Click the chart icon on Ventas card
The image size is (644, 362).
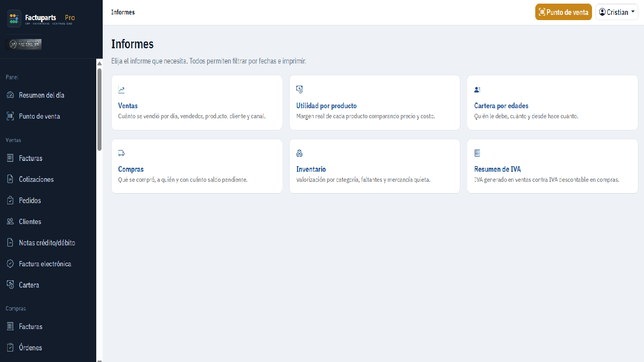click(121, 90)
